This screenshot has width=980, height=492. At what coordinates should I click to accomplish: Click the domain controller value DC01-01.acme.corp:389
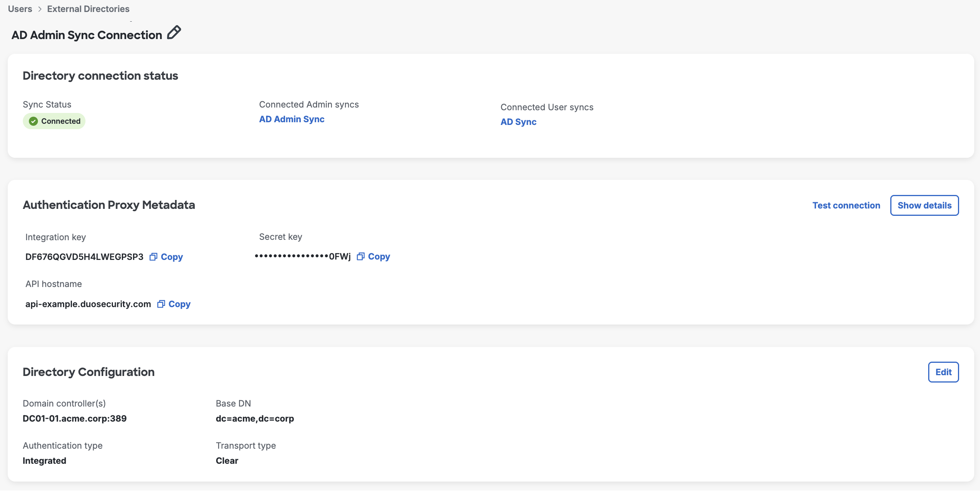click(75, 419)
